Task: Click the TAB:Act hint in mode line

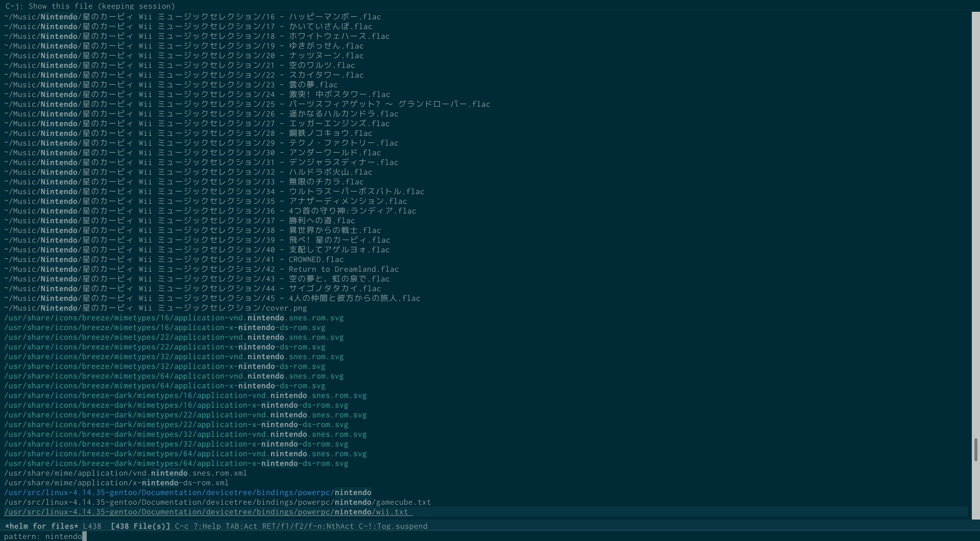Action: point(241,526)
